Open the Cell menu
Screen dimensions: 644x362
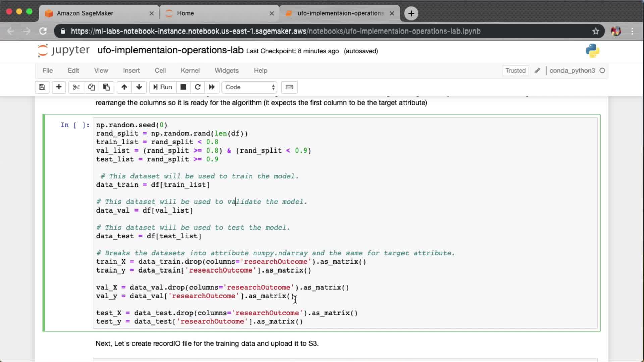pos(160,71)
